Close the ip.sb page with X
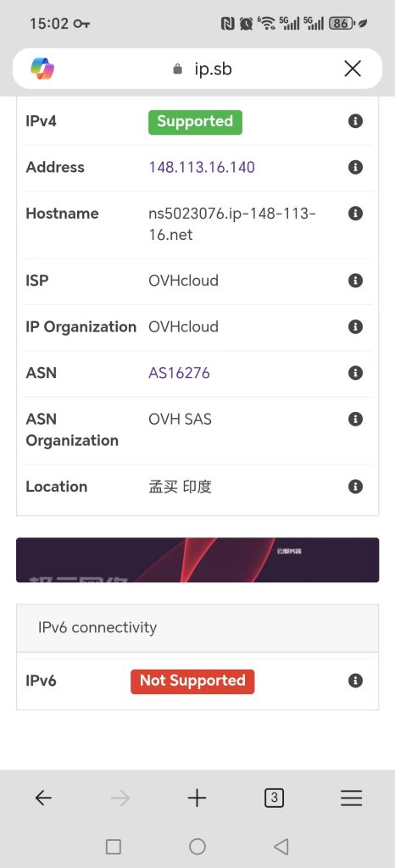Image resolution: width=395 pixels, height=868 pixels. (353, 69)
